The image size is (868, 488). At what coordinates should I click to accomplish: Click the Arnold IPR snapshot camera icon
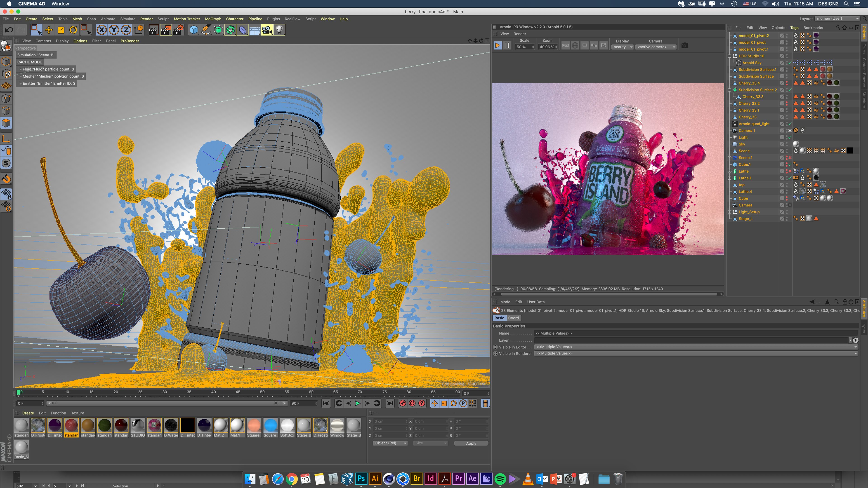[x=685, y=45]
